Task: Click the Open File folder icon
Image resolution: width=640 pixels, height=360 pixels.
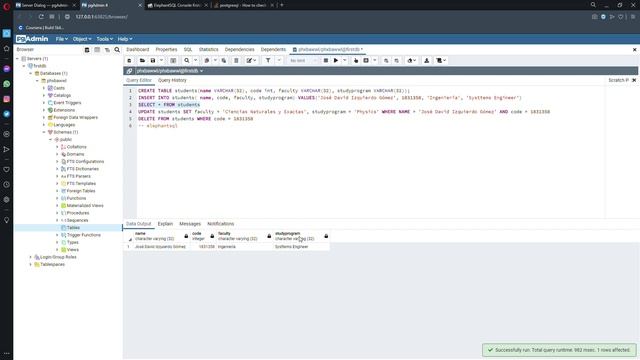Action: click(x=142, y=60)
